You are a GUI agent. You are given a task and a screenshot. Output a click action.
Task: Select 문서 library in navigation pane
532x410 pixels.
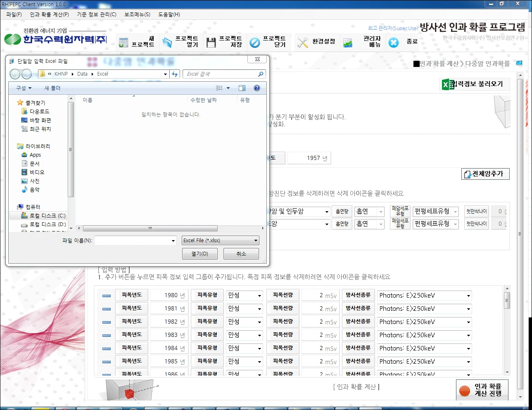point(31,164)
